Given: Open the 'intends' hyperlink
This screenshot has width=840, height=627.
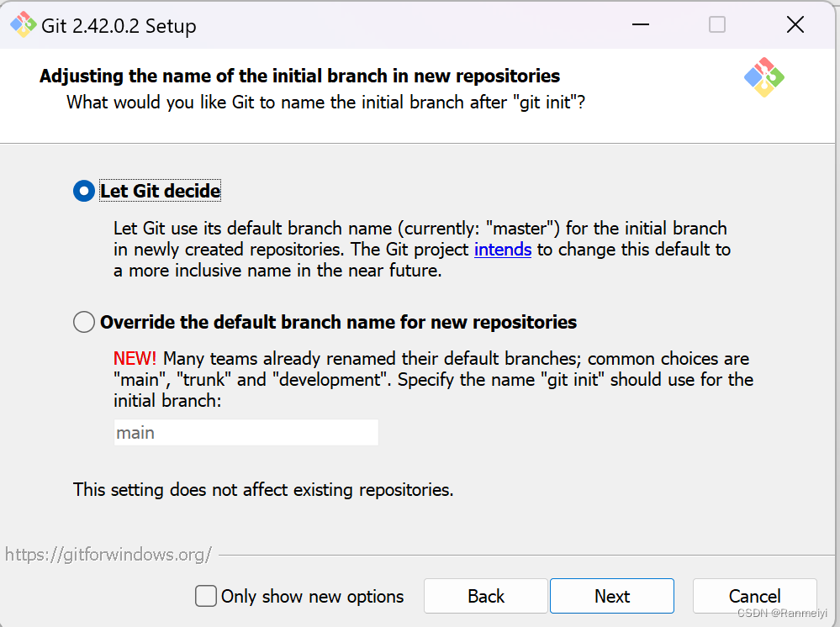Looking at the screenshot, I should [503, 250].
